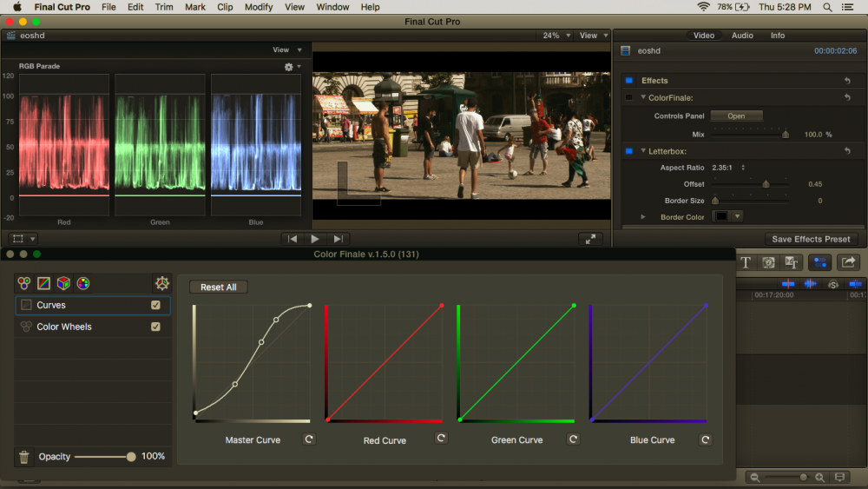Image resolution: width=868 pixels, height=489 pixels.
Task: Disable the Curves layer checkbox
Action: (155, 305)
